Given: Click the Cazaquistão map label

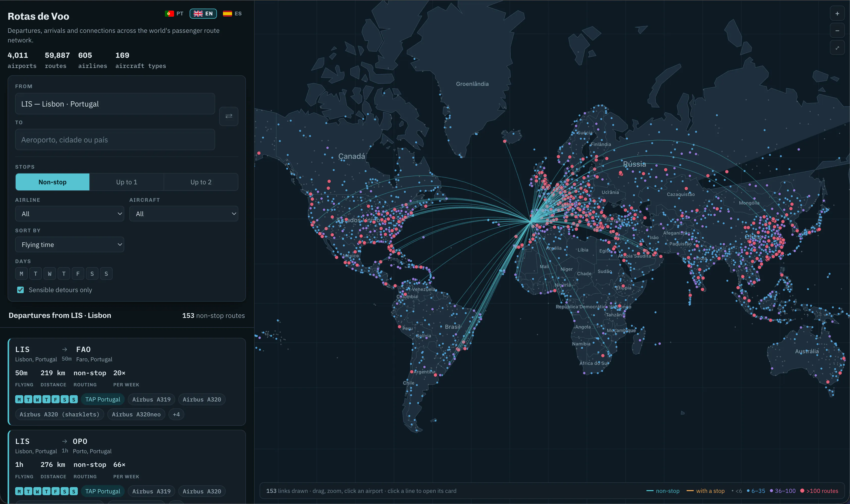Looking at the screenshot, I should 681,195.
